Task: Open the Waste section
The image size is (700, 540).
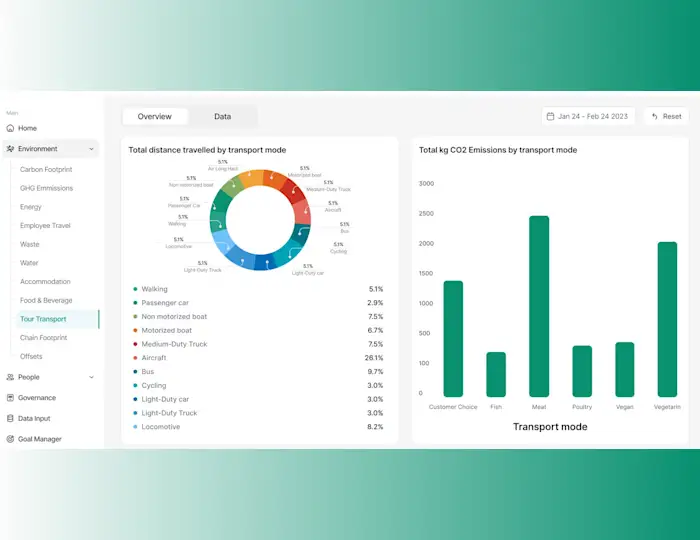Action: 29,244
